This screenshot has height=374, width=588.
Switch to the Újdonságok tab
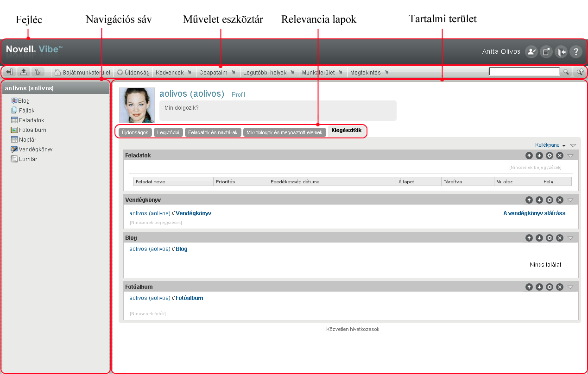click(x=135, y=132)
